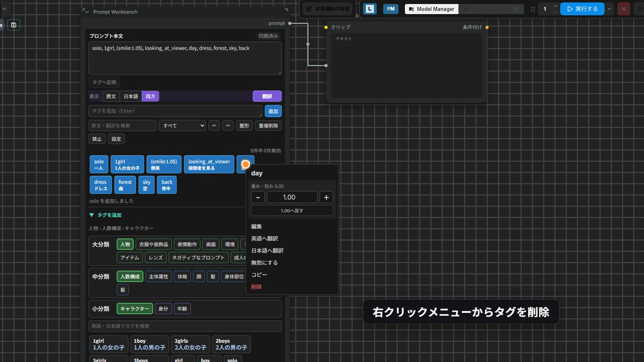Image resolution: width=644 pixels, height=362 pixels.
Task: Select the 年齢 small category chip
Action: pos(182,309)
